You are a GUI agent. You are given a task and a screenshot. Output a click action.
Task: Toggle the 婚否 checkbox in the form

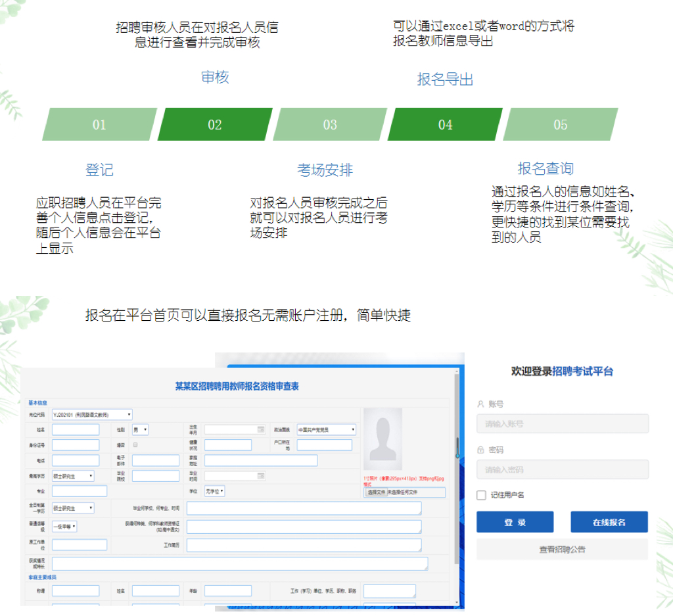135,445
